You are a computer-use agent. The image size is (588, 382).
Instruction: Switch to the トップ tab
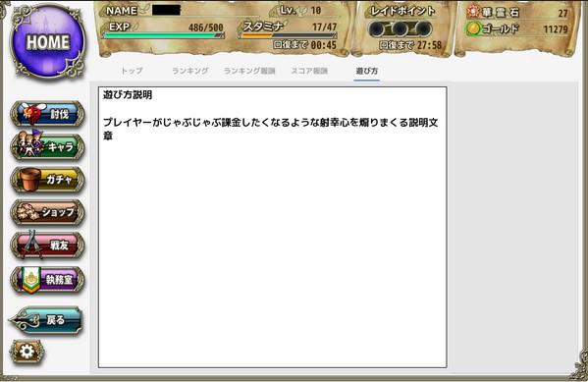(x=132, y=71)
